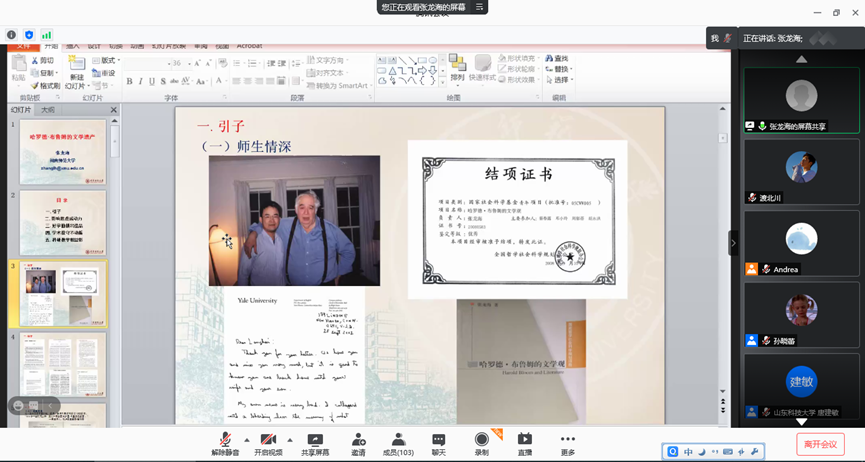Click the 共享屏幕 share screen icon
865x462 pixels.
[x=315, y=443]
